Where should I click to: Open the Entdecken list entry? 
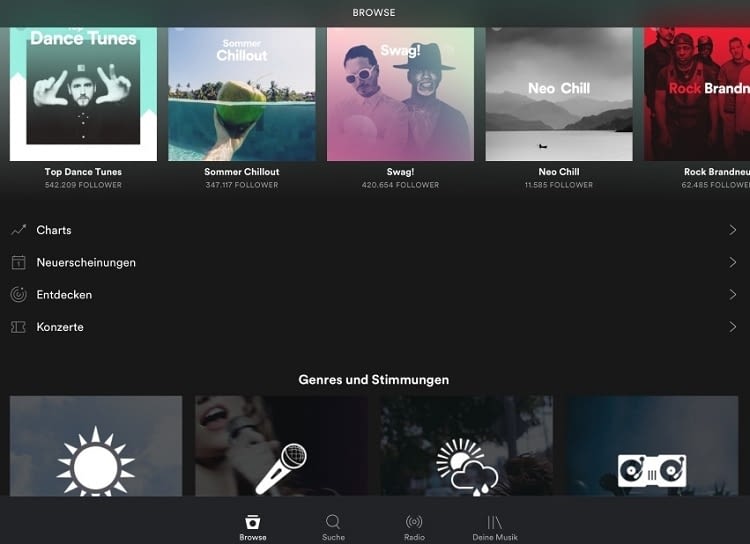[x=375, y=294]
